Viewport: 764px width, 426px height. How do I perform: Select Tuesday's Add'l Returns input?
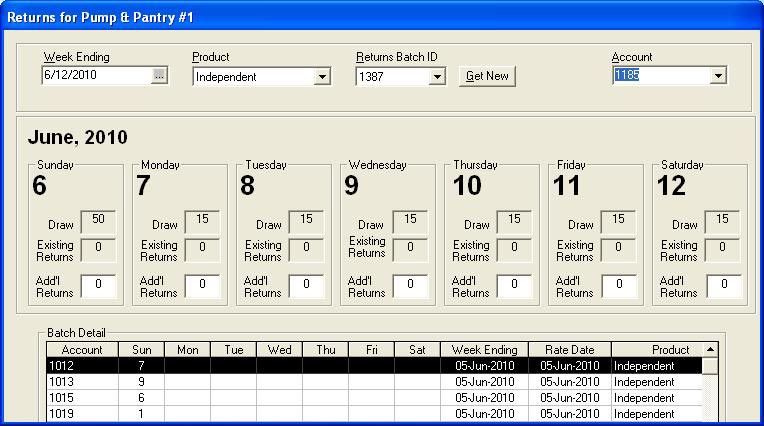[x=306, y=286]
